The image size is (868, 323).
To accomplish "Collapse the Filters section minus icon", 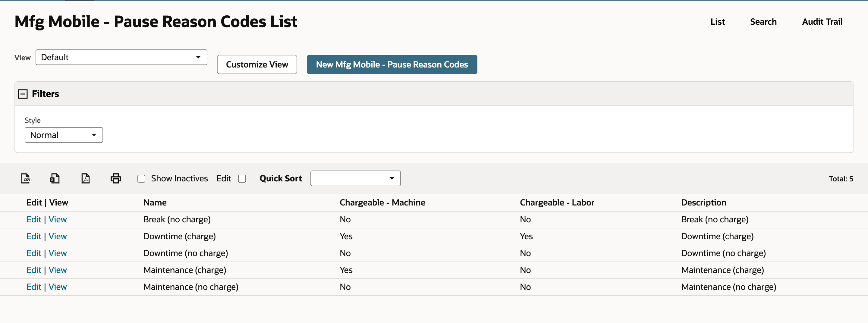I will tap(23, 94).
